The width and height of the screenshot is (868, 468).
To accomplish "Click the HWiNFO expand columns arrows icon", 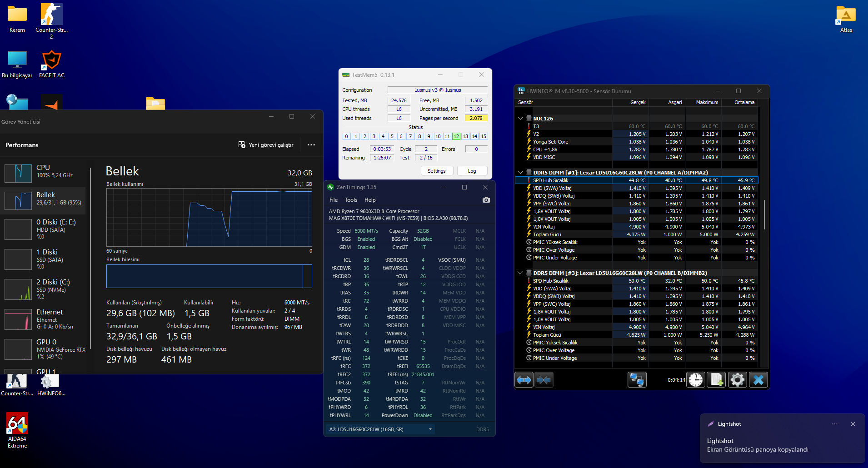I will pyautogui.click(x=524, y=380).
